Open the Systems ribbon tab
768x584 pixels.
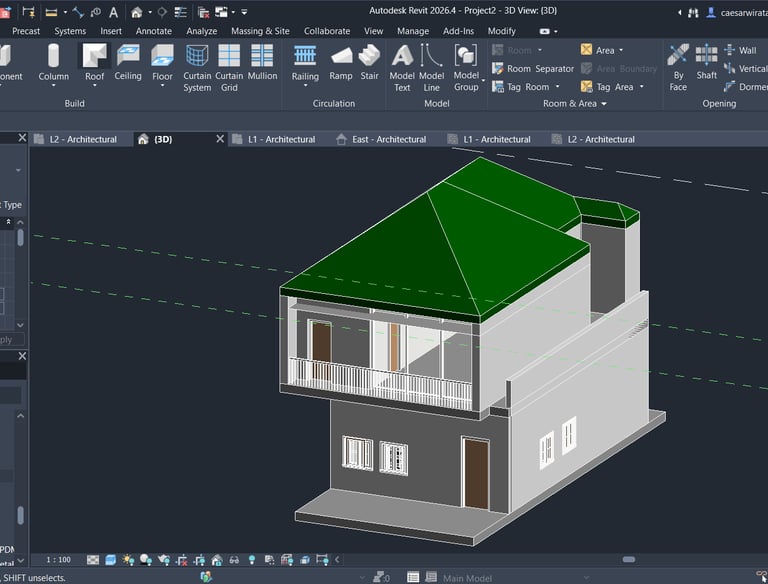tap(70, 31)
